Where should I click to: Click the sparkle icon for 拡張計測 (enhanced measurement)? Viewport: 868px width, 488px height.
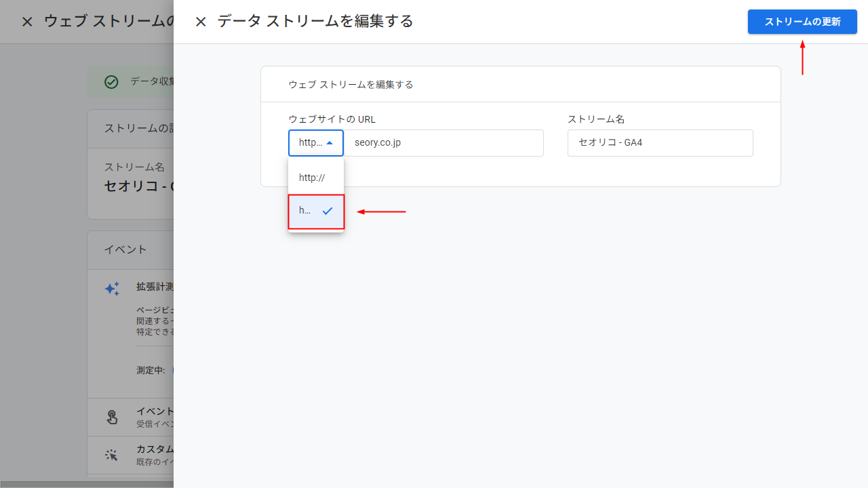click(112, 288)
